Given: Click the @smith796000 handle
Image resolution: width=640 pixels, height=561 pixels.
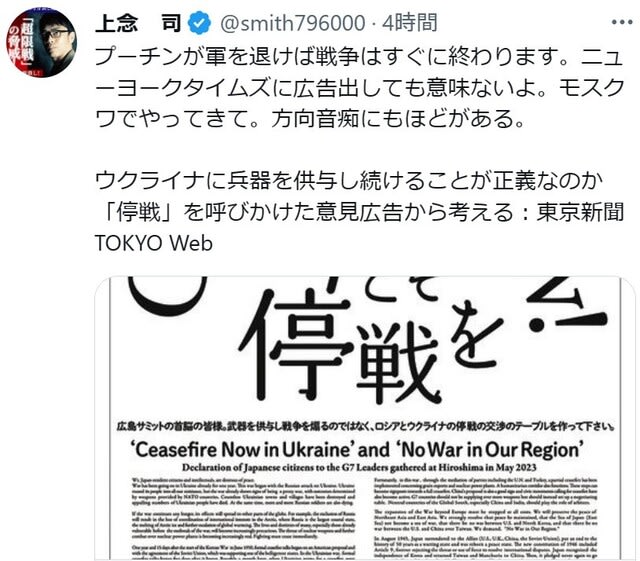Looking at the screenshot, I should pos(293,23).
